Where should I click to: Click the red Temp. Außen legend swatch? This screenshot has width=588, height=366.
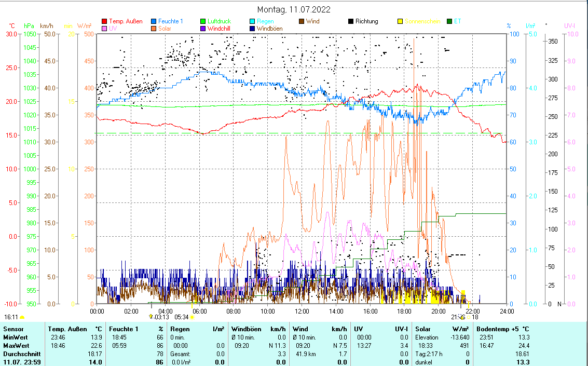pos(104,21)
